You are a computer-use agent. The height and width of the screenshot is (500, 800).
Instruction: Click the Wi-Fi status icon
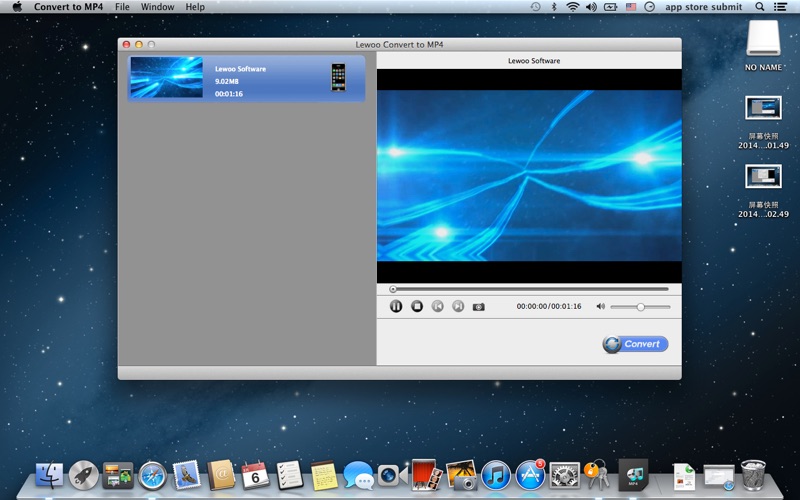[x=573, y=7]
